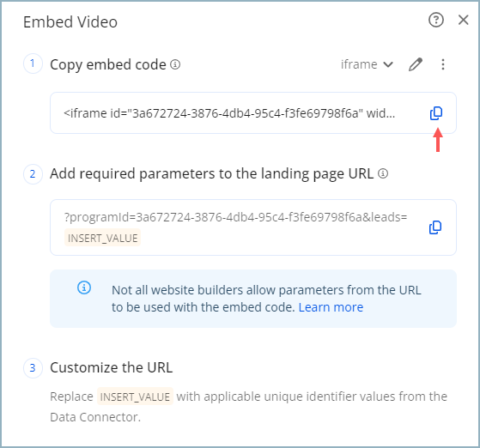This screenshot has width=480, height=448.
Task: Select INSERT_VALUE tag in parameters box
Action: tap(102, 238)
